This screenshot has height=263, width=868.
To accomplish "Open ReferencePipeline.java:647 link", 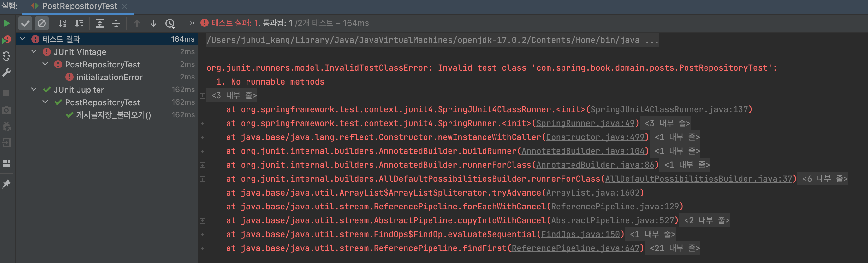I will point(575,248).
